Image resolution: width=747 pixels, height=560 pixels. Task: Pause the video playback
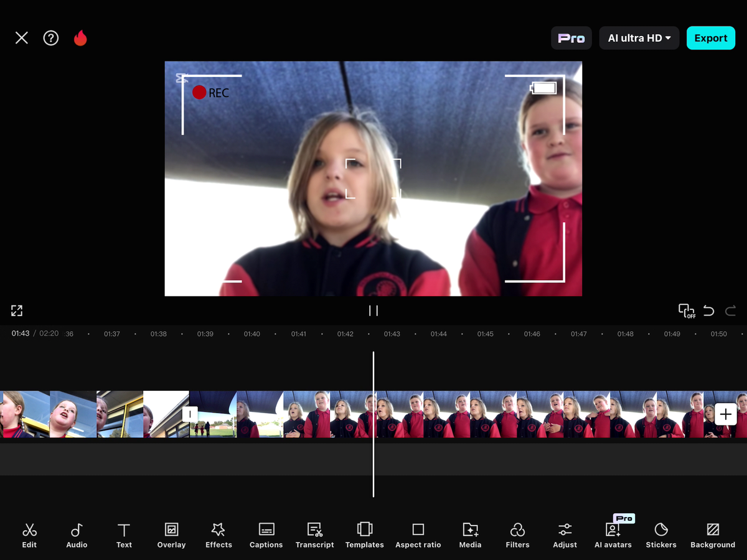coord(374,310)
